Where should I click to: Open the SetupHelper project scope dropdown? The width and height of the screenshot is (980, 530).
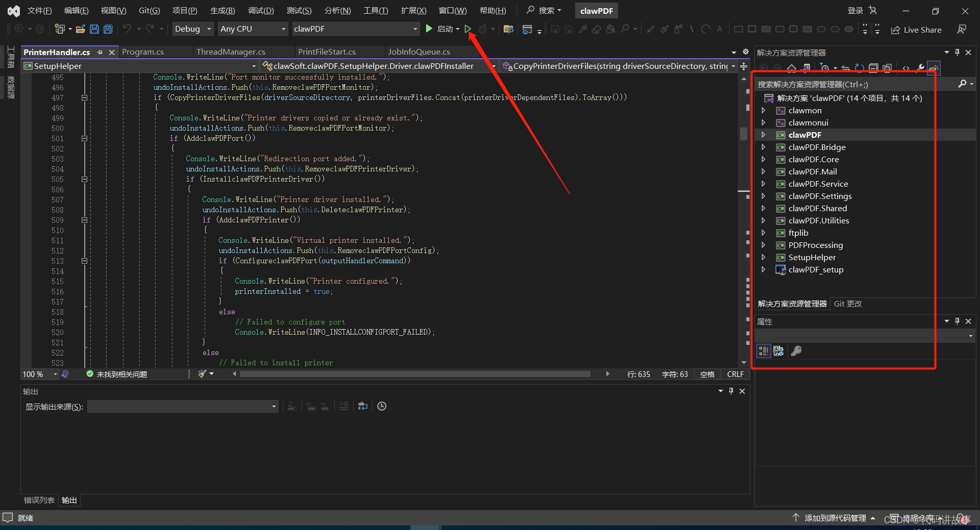[140, 66]
